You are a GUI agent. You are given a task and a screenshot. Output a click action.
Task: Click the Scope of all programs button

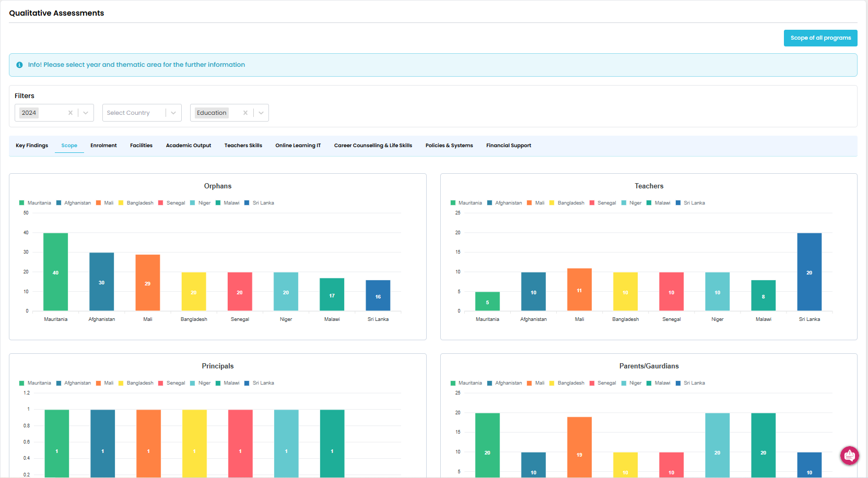pyautogui.click(x=820, y=38)
